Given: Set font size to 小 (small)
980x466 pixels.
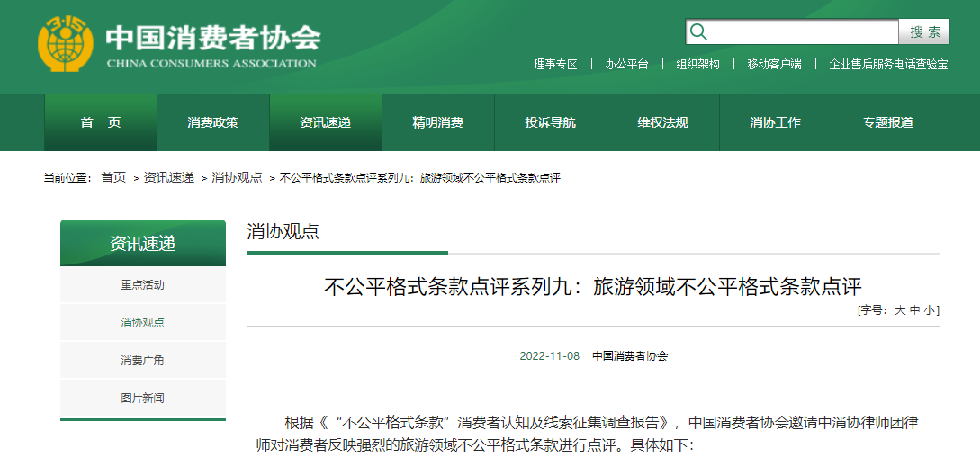Looking at the screenshot, I should tap(930, 309).
